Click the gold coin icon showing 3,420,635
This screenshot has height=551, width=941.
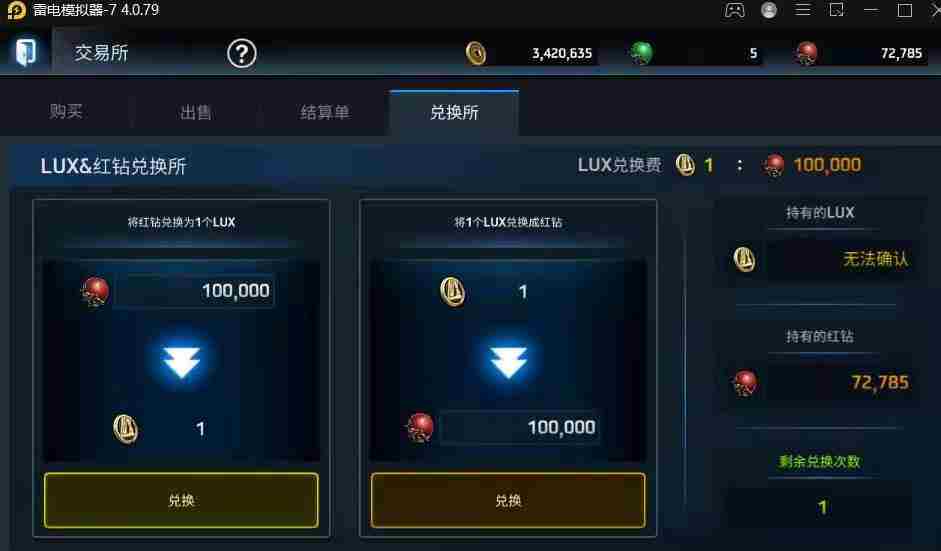click(476, 53)
